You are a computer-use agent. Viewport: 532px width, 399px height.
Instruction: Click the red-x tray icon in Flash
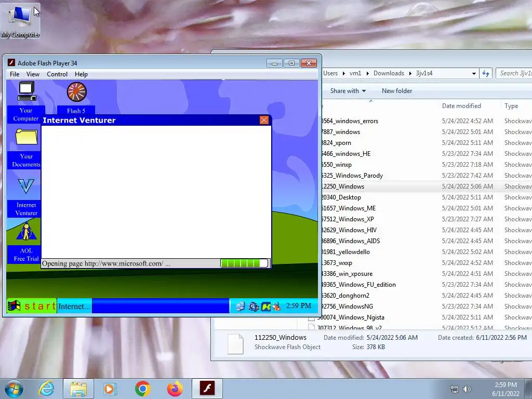276,307
